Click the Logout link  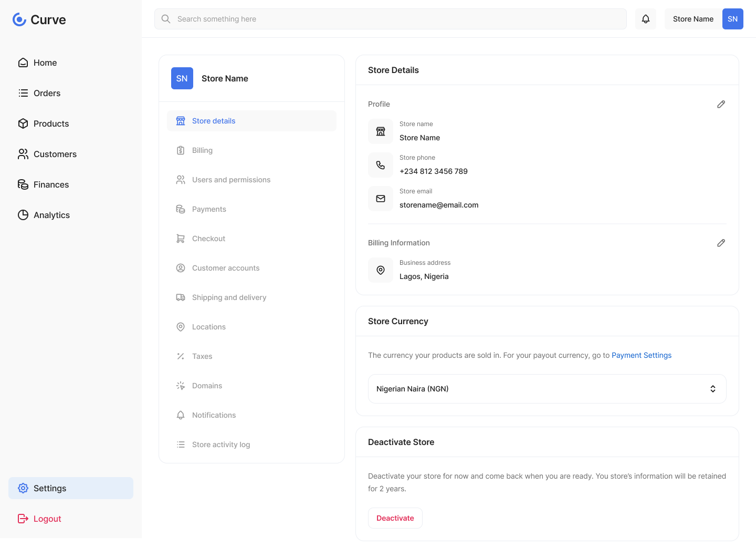click(x=71, y=519)
